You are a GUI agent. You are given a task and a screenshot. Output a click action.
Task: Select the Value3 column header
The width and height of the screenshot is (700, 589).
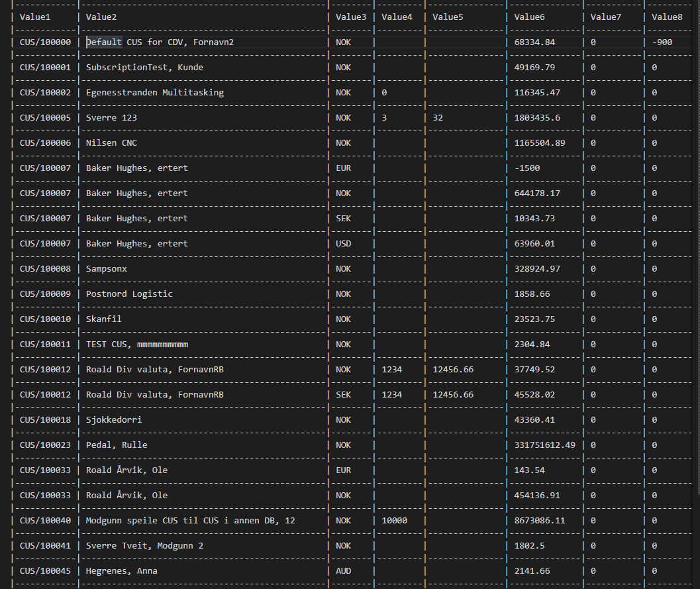point(351,17)
